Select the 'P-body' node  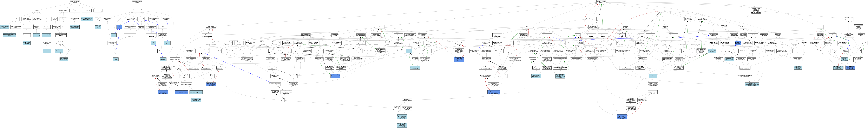point(116,59)
